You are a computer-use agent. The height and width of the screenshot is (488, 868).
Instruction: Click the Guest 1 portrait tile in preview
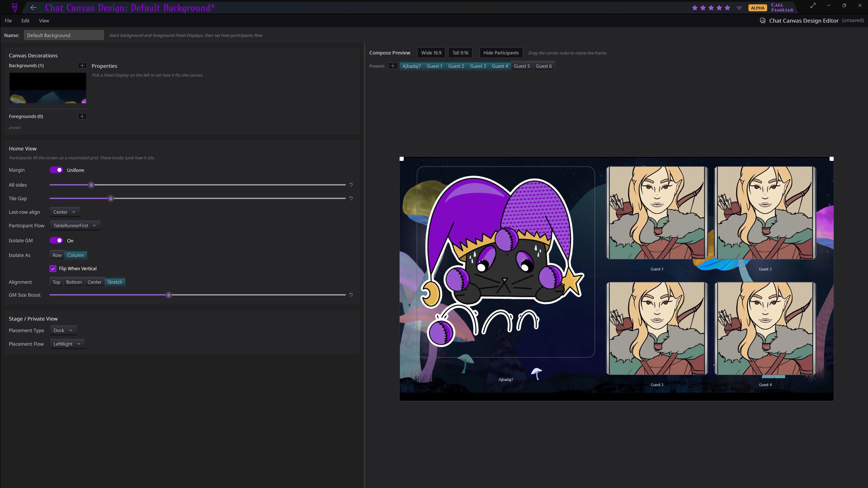(657, 213)
